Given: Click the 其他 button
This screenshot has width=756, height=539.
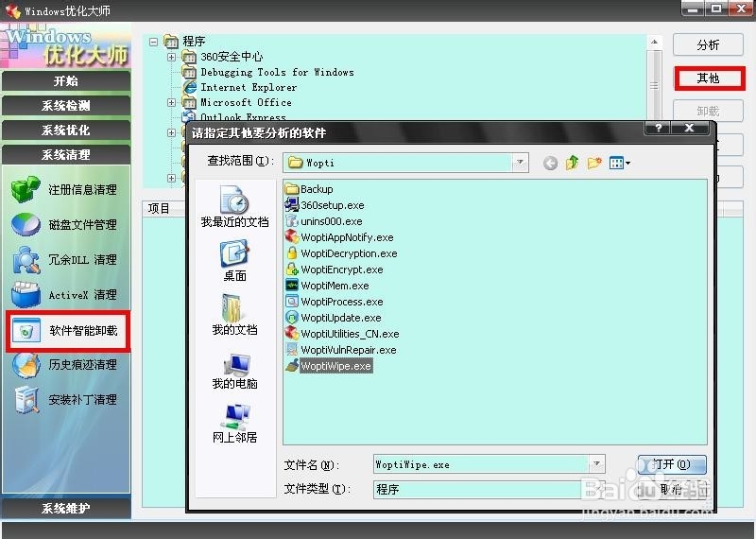Looking at the screenshot, I should [708, 78].
